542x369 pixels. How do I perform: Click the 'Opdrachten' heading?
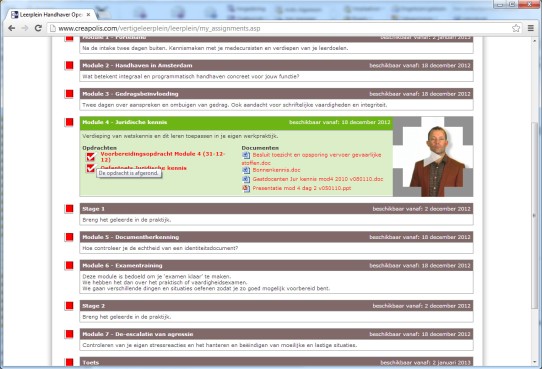point(100,148)
